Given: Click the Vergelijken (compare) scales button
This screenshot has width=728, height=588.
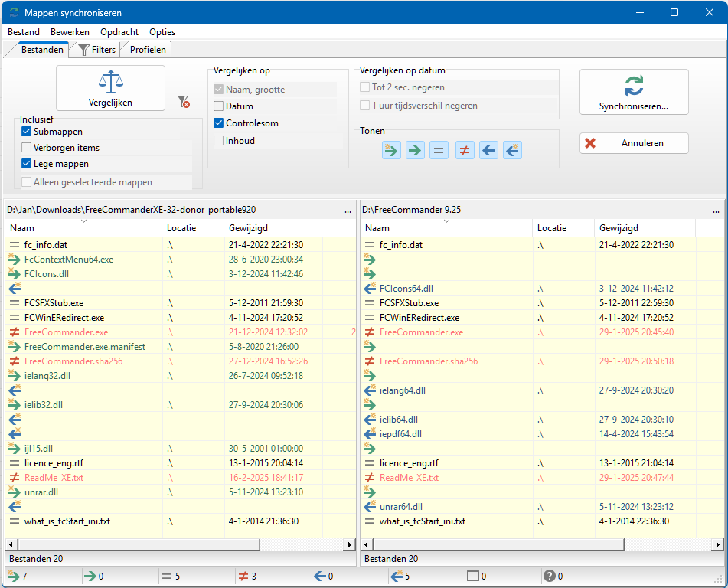Looking at the screenshot, I should [110, 88].
